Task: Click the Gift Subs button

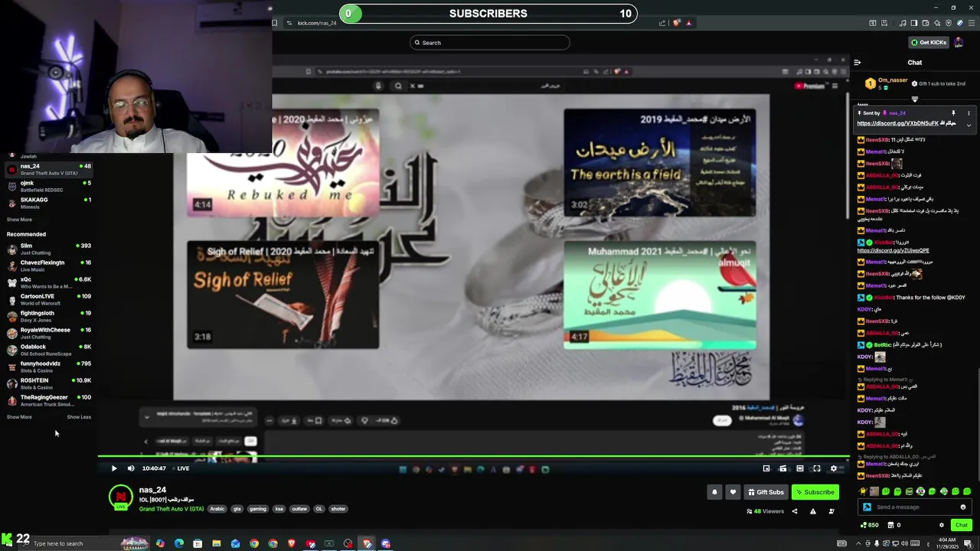Action: click(x=766, y=492)
